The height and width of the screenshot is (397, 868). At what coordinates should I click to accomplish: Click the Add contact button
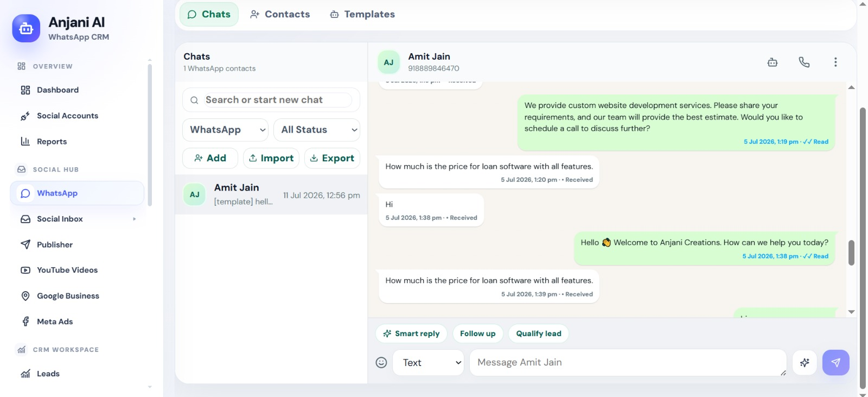210,158
